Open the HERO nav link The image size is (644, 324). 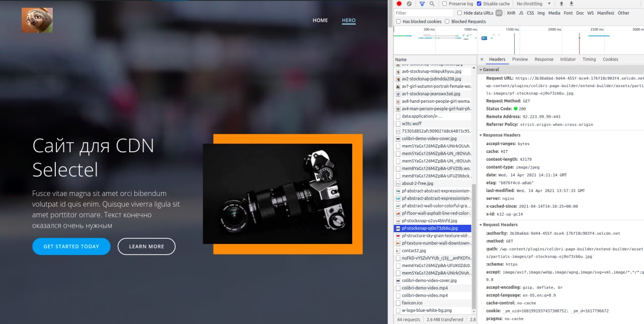[349, 21]
